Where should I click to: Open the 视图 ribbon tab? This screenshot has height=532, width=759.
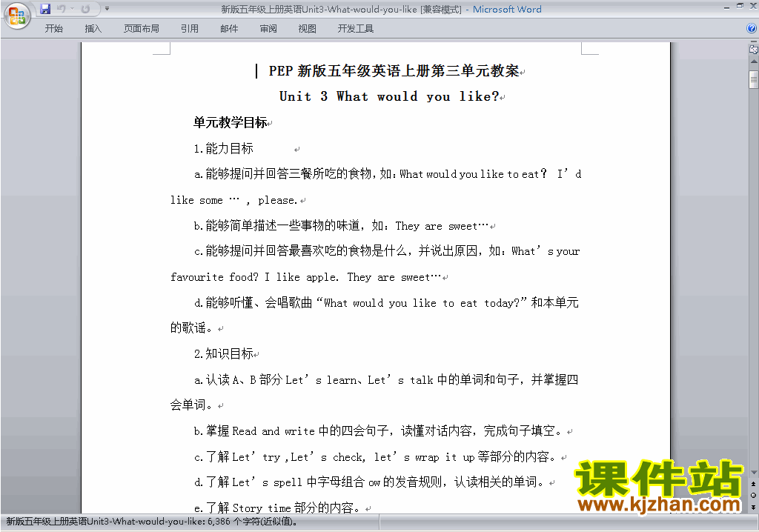point(308,29)
